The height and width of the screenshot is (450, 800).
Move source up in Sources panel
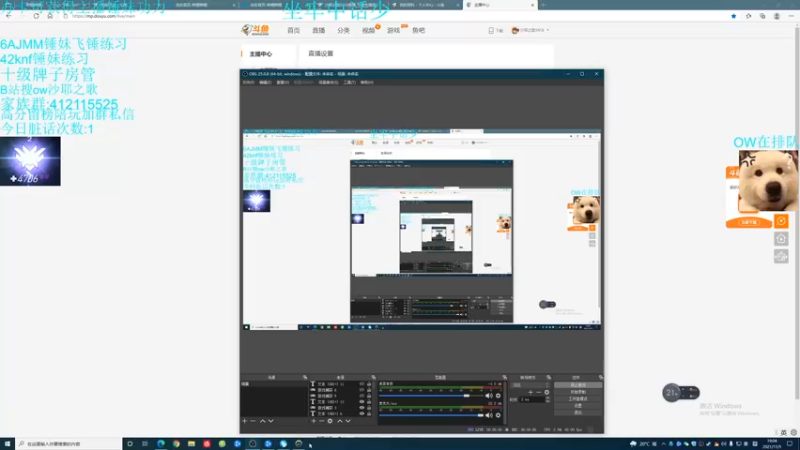coord(340,421)
